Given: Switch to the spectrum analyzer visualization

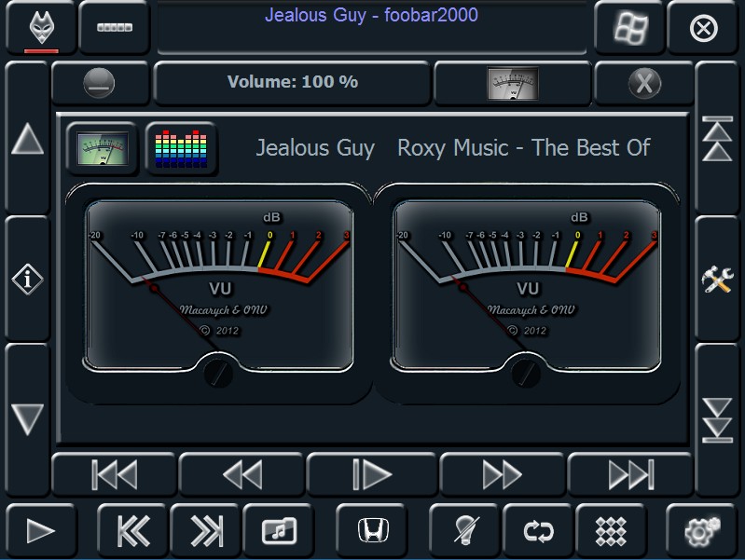Looking at the screenshot, I should [181, 149].
